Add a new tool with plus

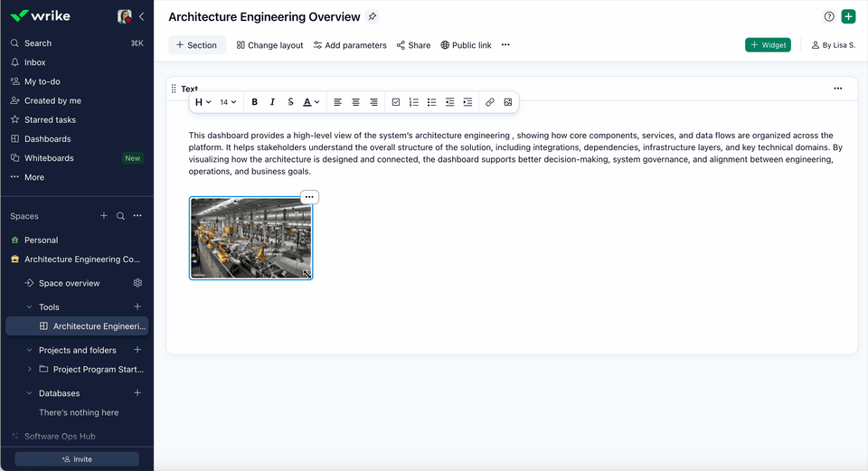(137, 306)
